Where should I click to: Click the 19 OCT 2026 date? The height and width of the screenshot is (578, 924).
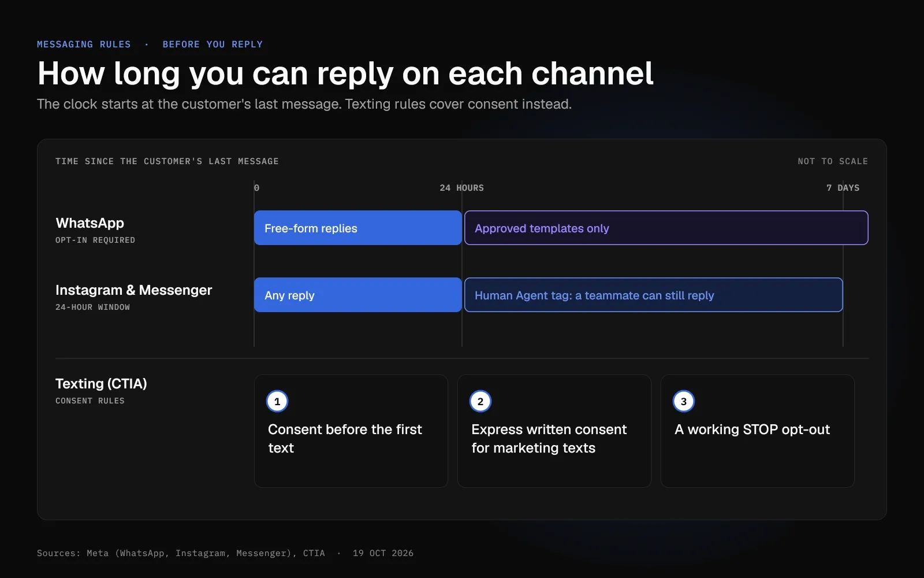(x=383, y=553)
